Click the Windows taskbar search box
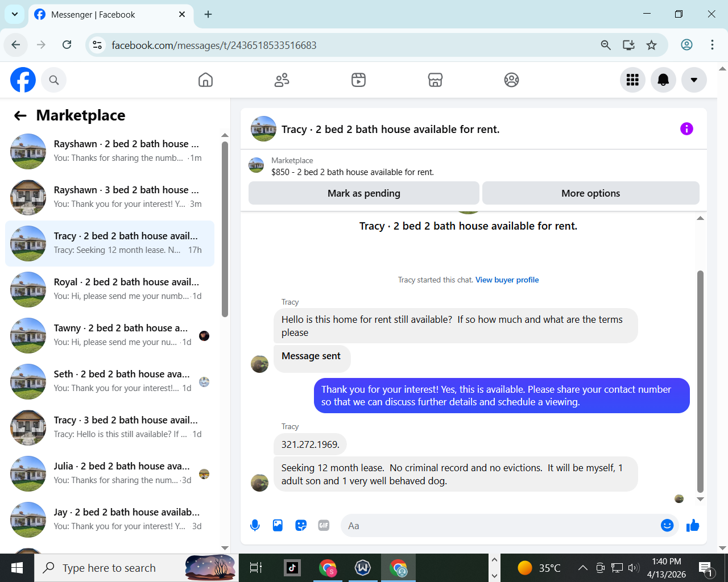The height and width of the screenshot is (582, 728). [x=136, y=568]
